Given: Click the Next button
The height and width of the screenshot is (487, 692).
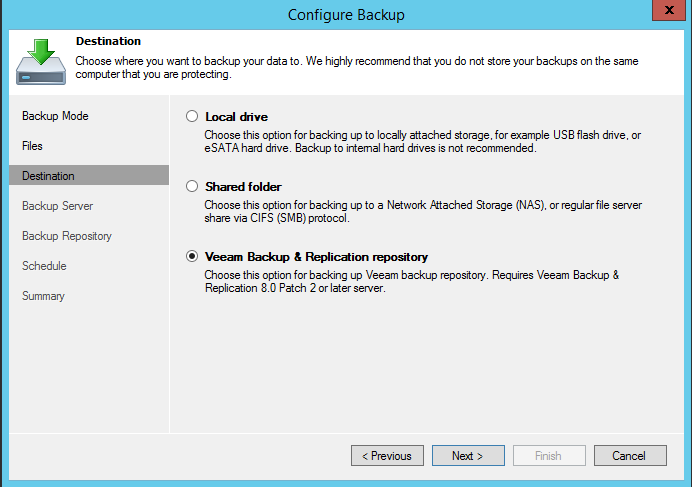Looking at the screenshot, I should pos(468,455).
